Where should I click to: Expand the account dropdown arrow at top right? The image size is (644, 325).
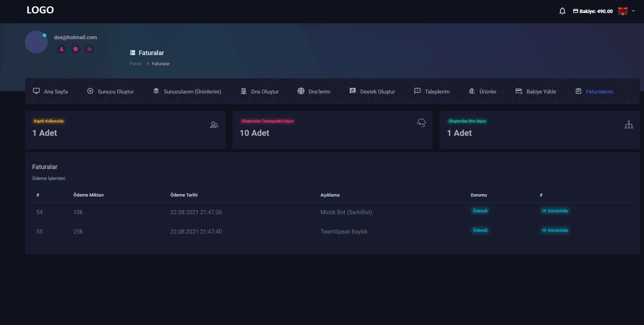tap(633, 11)
